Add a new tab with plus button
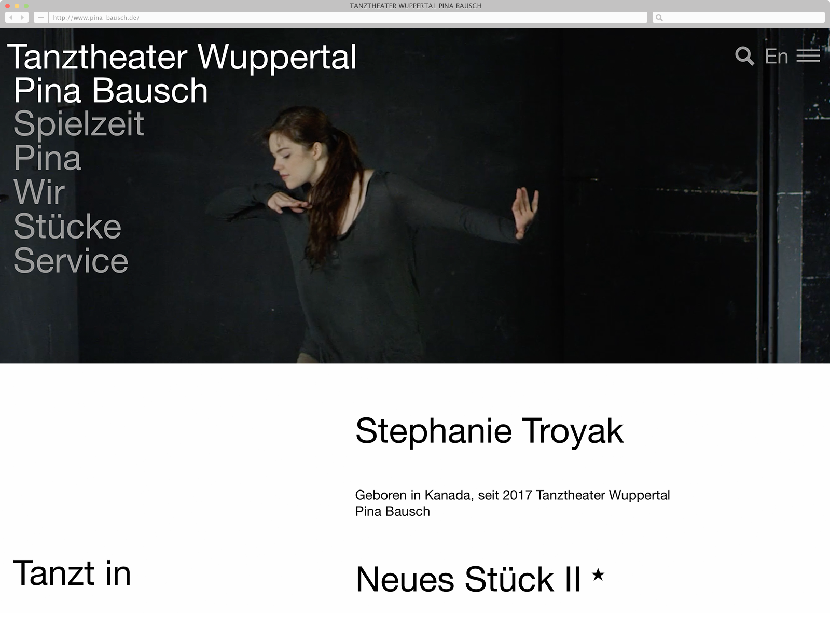This screenshot has width=830, height=644. coord(41,18)
